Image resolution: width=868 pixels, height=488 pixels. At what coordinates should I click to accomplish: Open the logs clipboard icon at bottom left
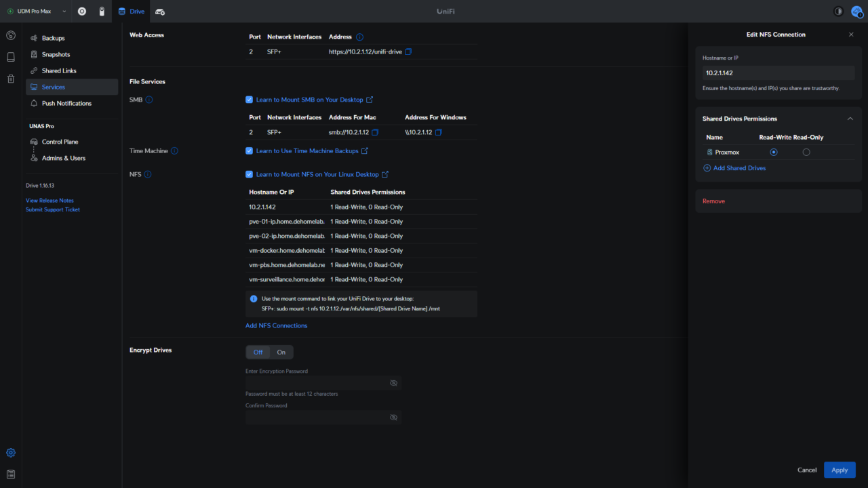click(x=10, y=474)
